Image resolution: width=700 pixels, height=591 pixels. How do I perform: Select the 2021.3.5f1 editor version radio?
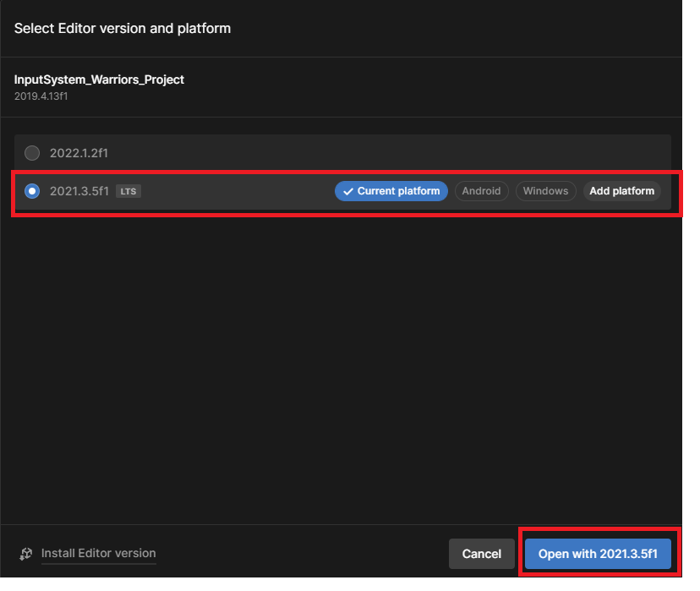[32, 191]
